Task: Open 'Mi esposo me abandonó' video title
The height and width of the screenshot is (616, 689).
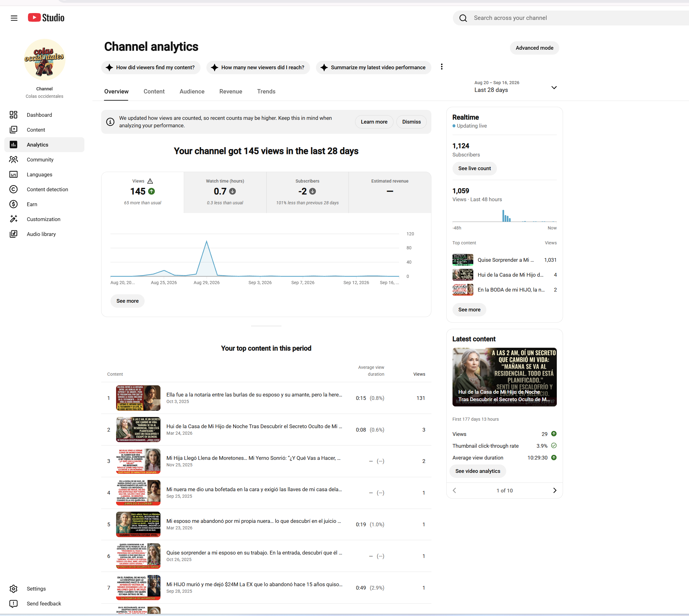Action: [x=254, y=521]
